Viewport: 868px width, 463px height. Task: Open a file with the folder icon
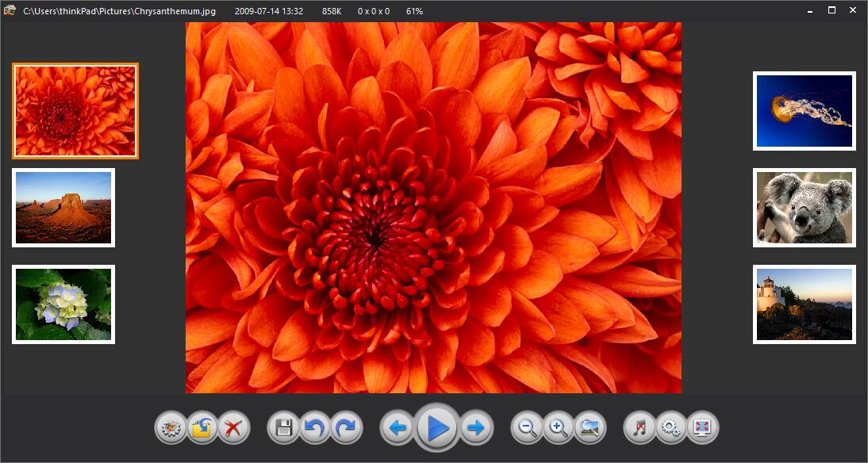tap(202, 429)
